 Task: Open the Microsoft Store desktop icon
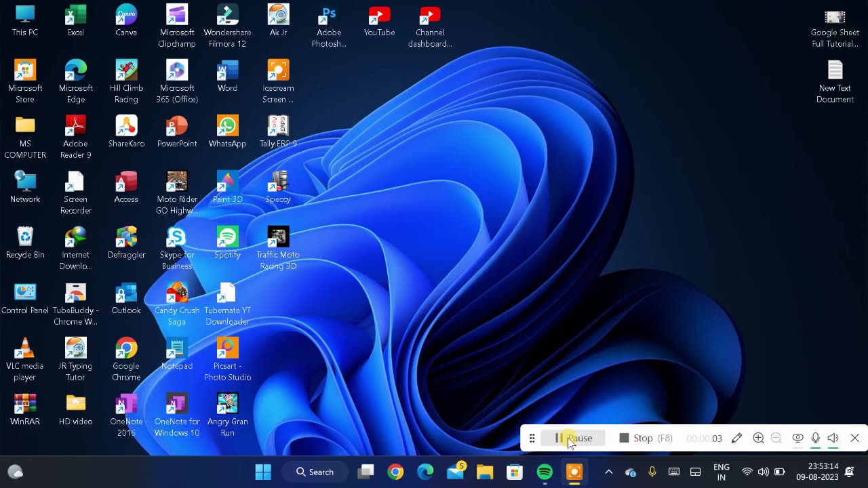click(25, 82)
